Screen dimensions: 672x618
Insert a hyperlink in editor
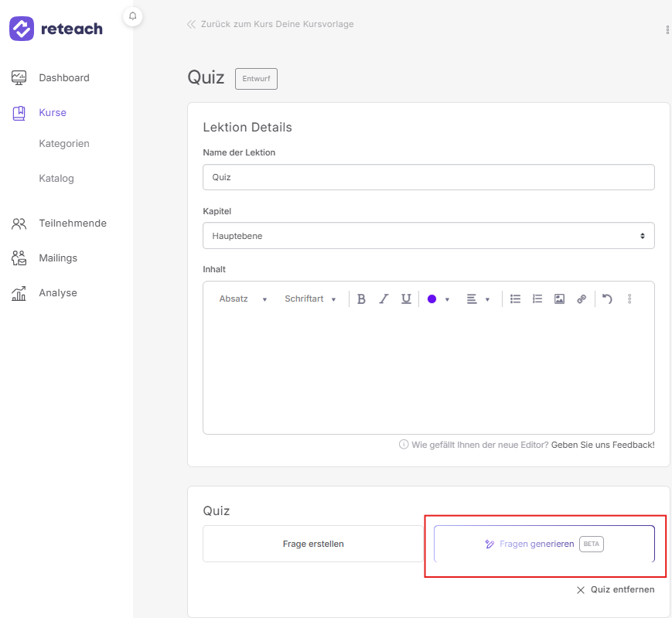click(x=582, y=299)
